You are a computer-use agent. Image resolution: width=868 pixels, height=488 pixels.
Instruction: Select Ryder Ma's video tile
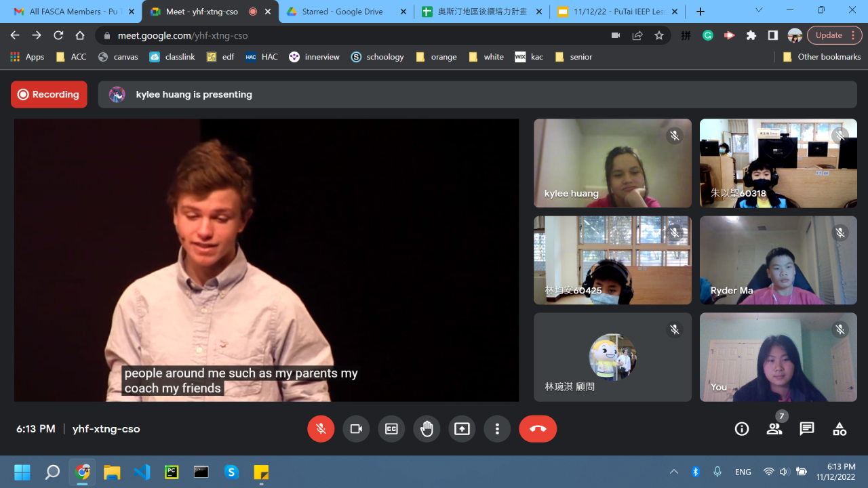coord(778,260)
